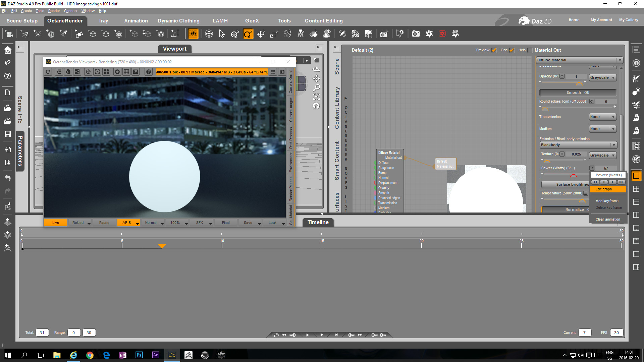Open the Transmission None dropdown
Image resolution: width=644 pixels, height=362 pixels.
[602, 117]
